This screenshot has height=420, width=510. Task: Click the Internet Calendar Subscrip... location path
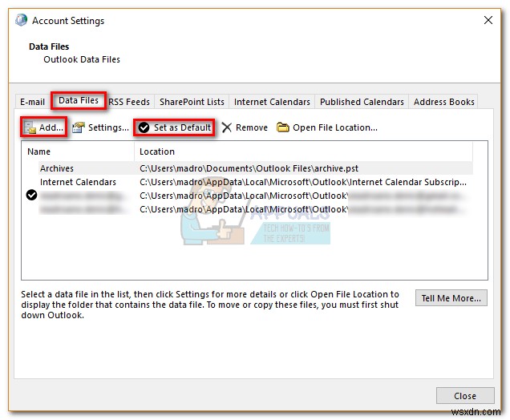click(x=303, y=182)
